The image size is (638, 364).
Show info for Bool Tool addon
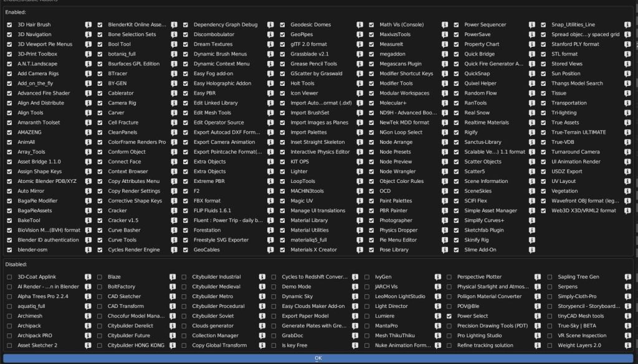click(174, 44)
